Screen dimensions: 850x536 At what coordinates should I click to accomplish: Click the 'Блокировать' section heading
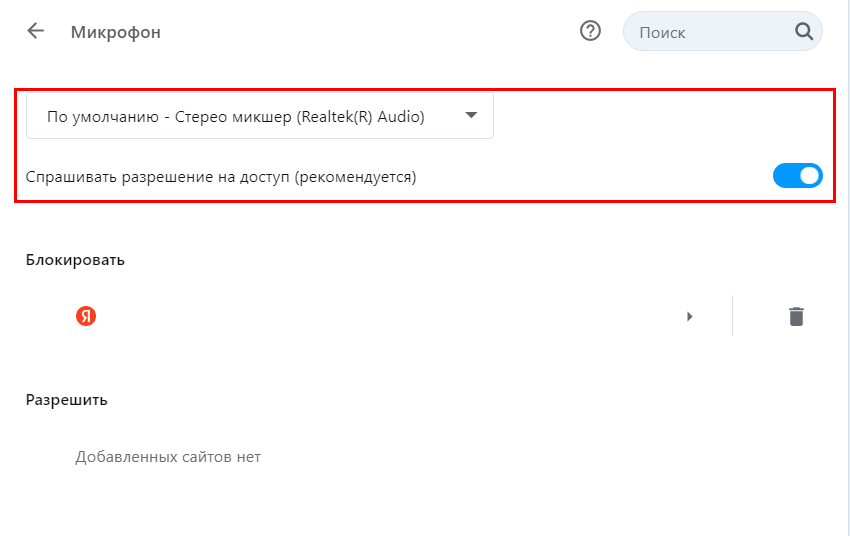click(75, 260)
